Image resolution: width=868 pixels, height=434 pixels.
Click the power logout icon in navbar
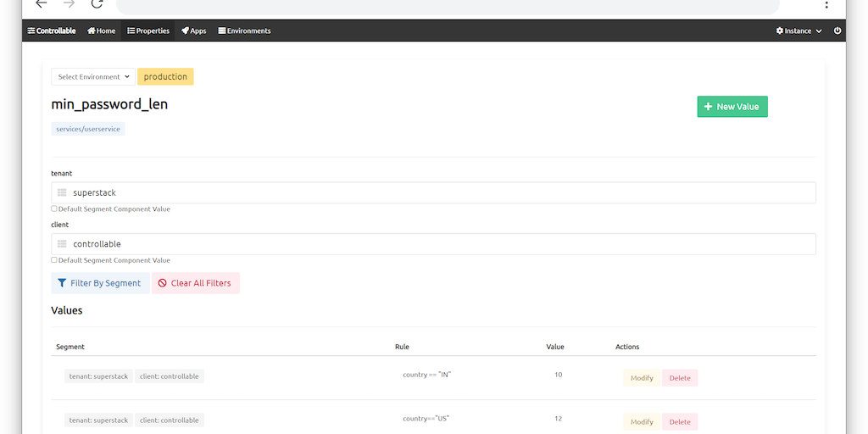(837, 31)
